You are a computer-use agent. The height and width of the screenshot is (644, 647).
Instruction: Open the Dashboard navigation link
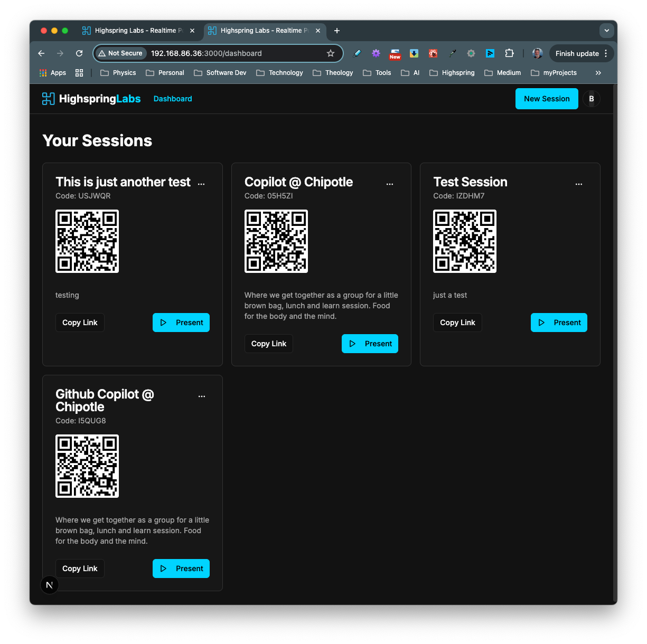(x=173, y=99)
